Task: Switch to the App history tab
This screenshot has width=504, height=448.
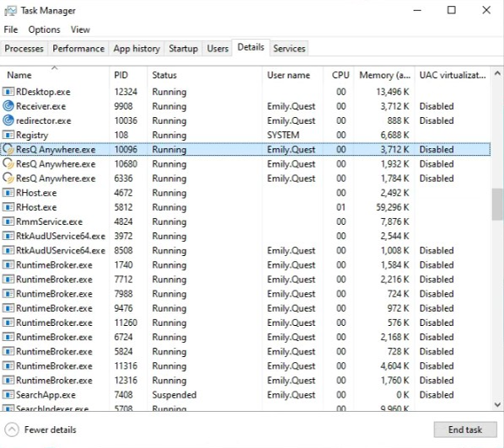Action: [x=137, y=49]
